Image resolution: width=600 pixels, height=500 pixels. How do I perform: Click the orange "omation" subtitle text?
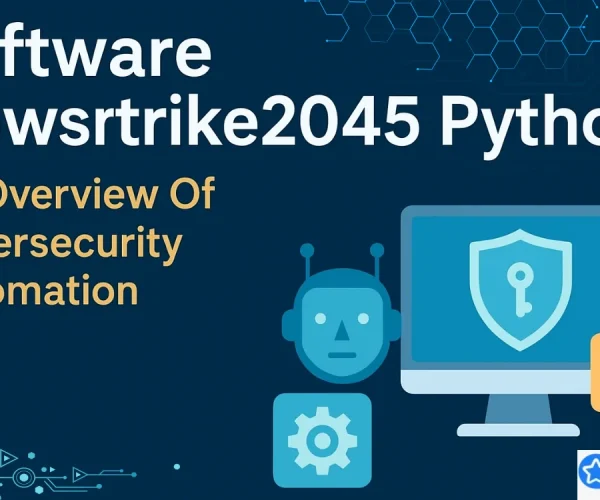click(x=68, y=291)
